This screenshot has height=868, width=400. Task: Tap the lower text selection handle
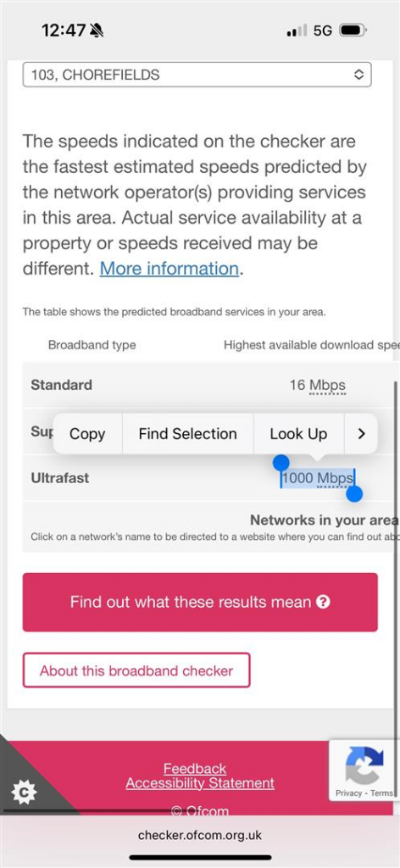[354, 494]
